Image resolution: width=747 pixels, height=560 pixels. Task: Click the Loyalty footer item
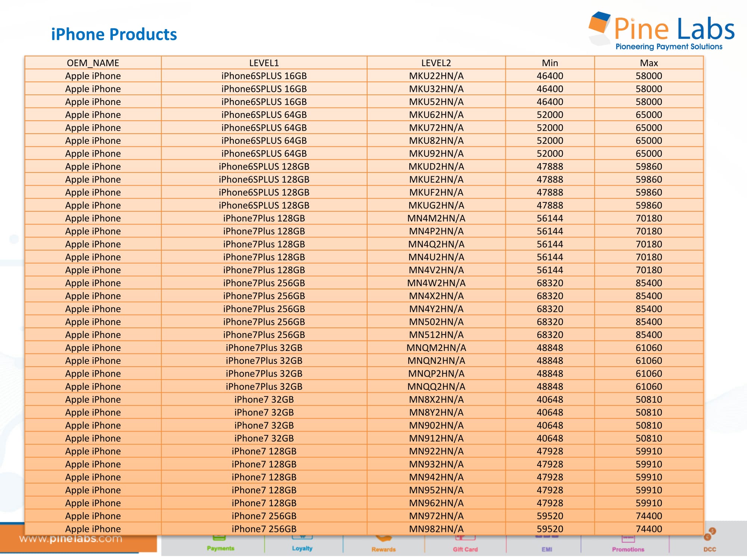pyautogui.click(x=302, y=548)
